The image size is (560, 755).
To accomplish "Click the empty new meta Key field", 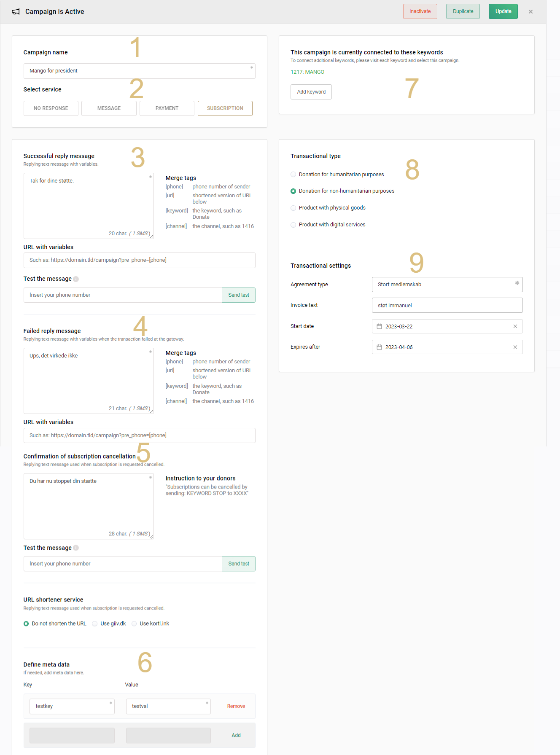I will click(72, 736).
